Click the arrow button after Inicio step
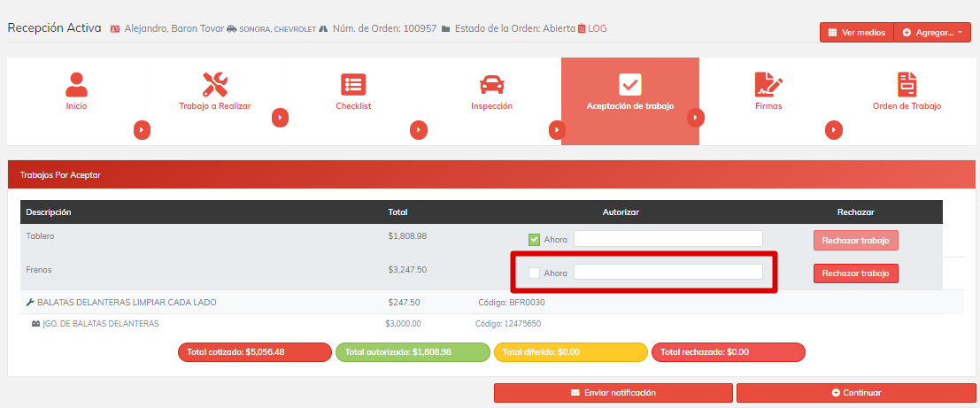 pos(143,130)
